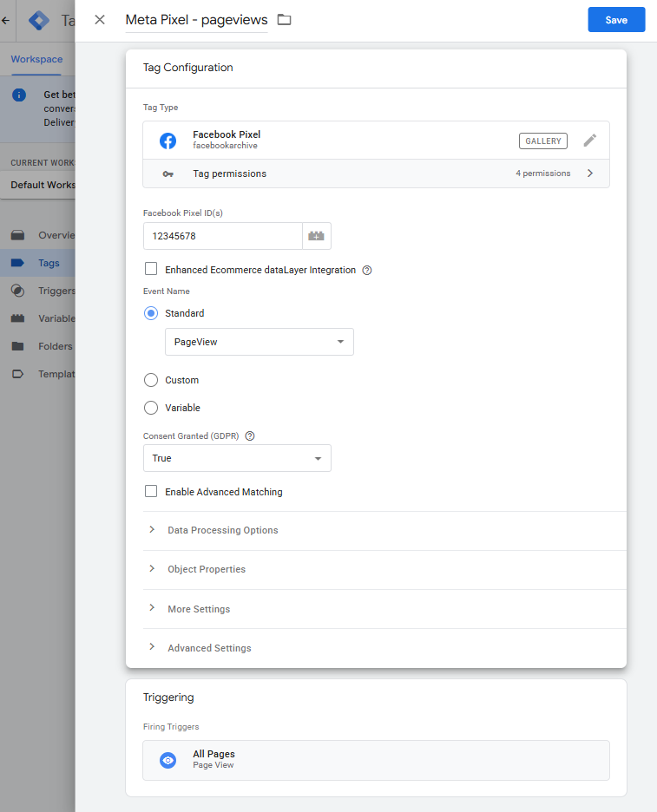Click help icon next to Enhanced Ecommerce

pyautogui.click(x=367, y=271)
